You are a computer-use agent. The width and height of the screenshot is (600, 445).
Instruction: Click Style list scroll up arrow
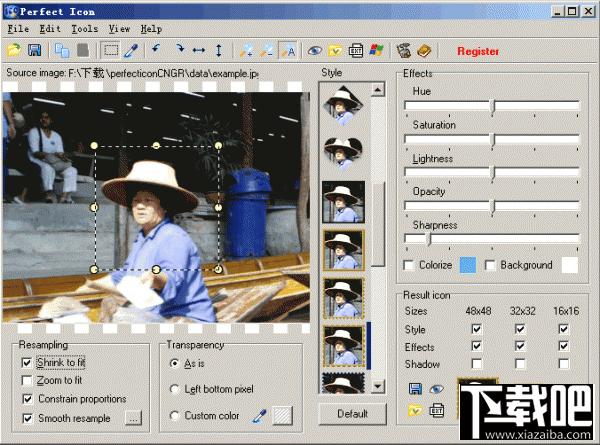pos(378,90)
